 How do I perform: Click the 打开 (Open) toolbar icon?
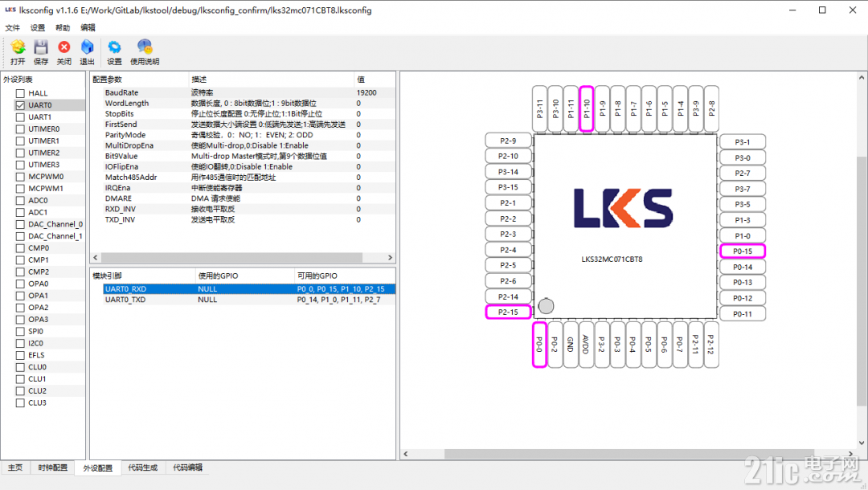pos(18,47)
